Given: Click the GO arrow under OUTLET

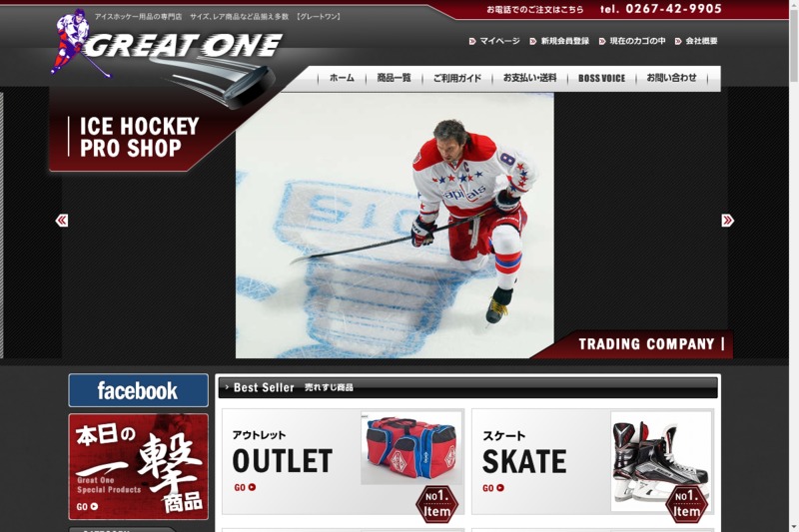Looking at the screenshot, I should (245, 487).
